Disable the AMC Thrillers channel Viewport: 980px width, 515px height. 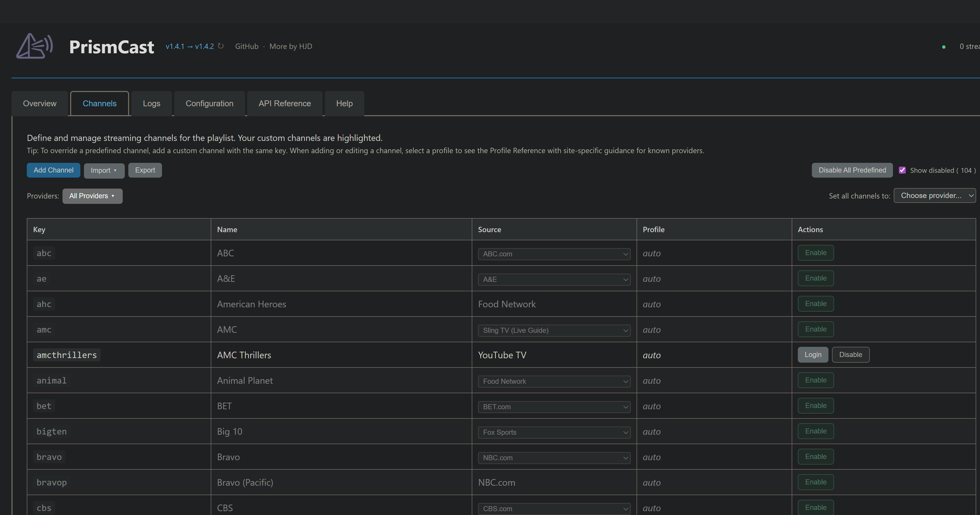(x=850, y=355)
